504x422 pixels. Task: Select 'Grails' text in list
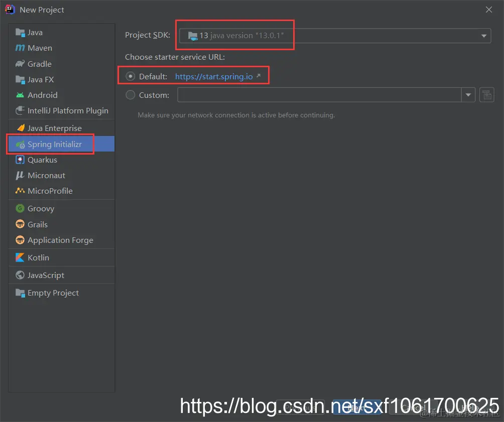[38, 224]
